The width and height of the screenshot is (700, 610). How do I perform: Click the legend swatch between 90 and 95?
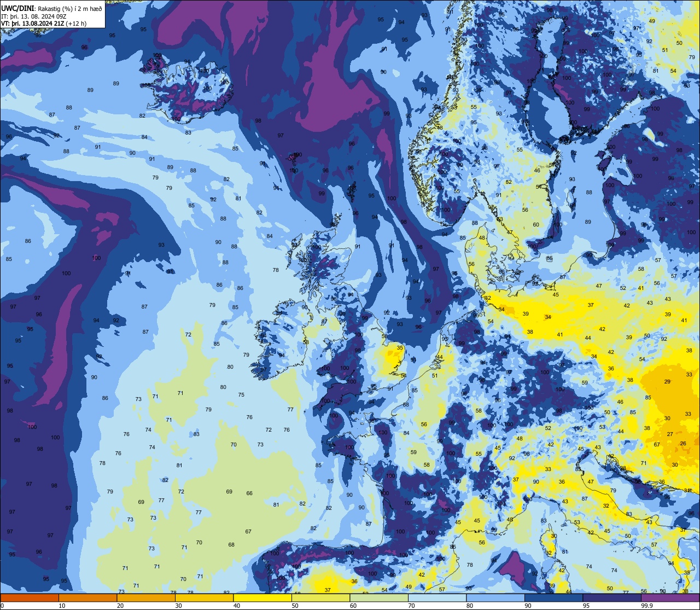pos(553,597)
